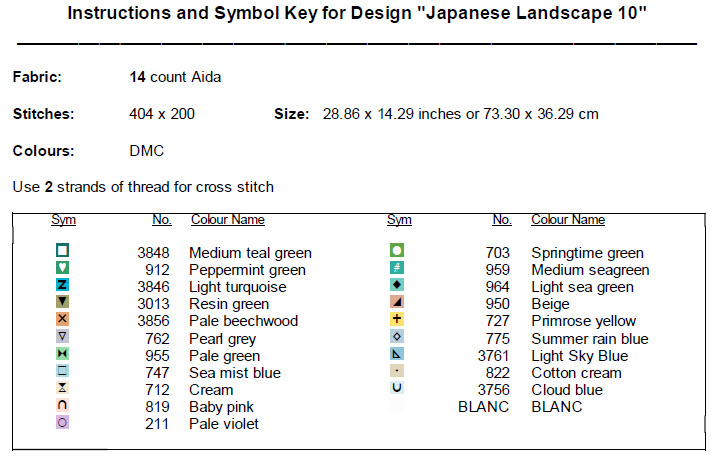Viewport: 719px width, 459px height.
Task: Click the "404 x 200" stitches value
Action: click(x=162, y=114)
